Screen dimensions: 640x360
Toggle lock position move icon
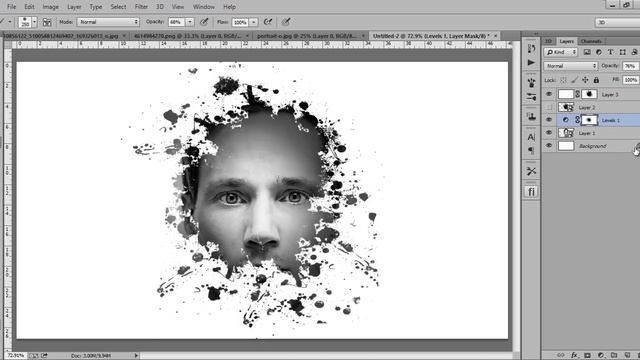[x=585, y=80]
